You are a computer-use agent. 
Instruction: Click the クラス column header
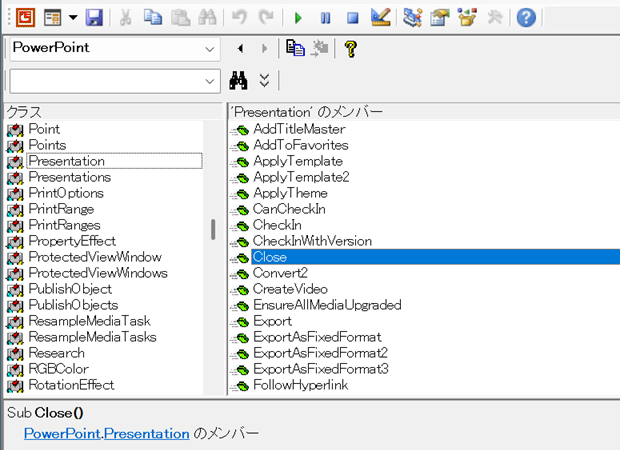coord(113,112)
